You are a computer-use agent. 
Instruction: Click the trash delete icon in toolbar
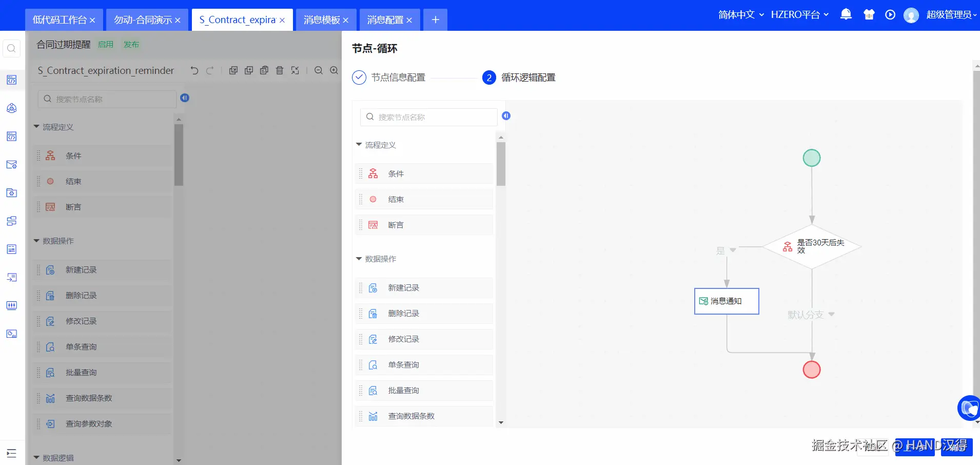click(x=280, y=70)
